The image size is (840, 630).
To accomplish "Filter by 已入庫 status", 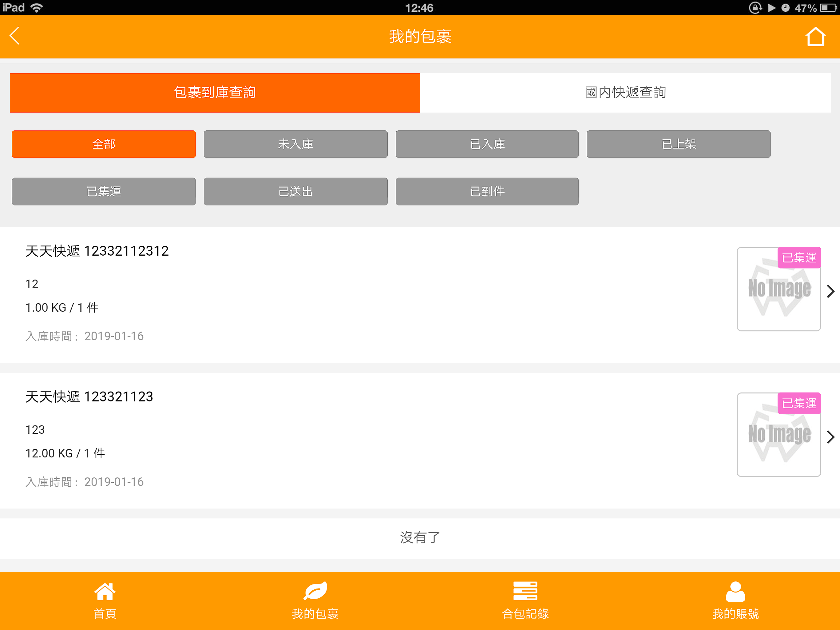I will 487,144.
